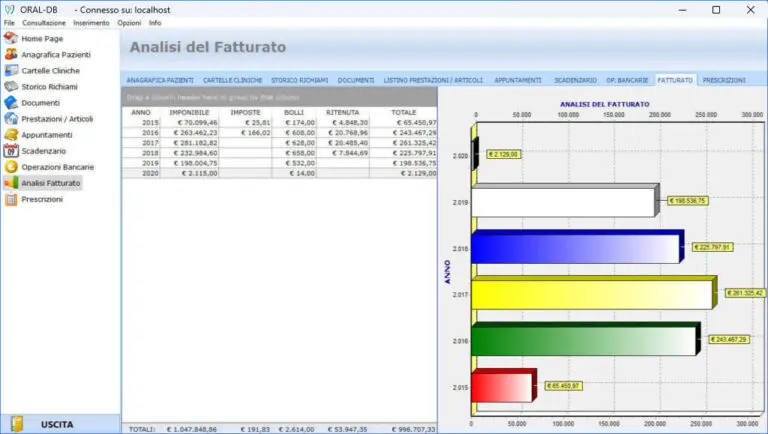The width and height of the screenshot is (768, 434).
Task: Open Anagrafica Pazienti from sidebar
Action: click(56, 54)
